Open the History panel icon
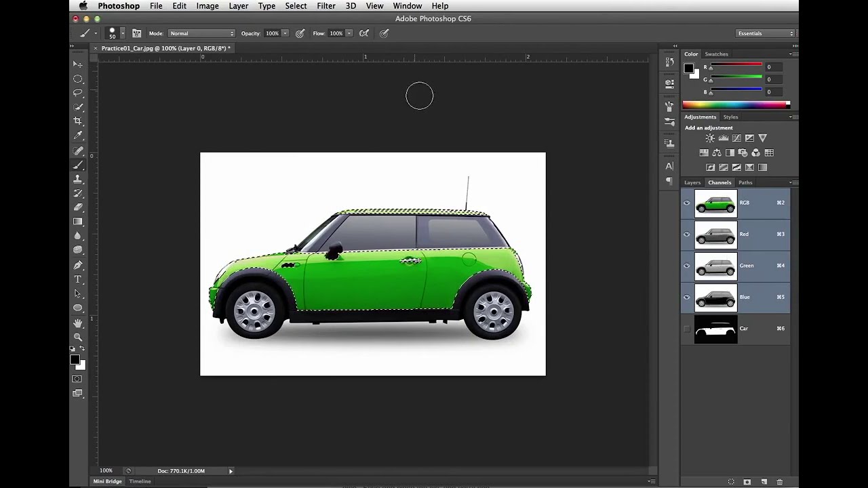This screenshot has height=488, width=868. [669, 62]
